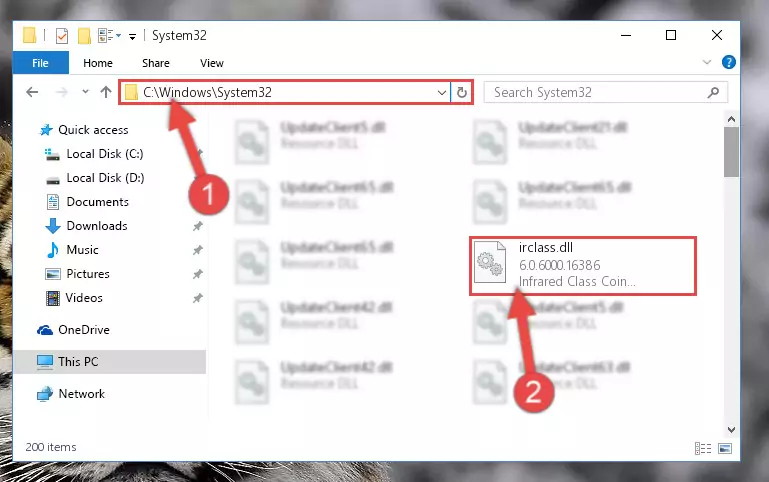Expand the address bar history dropdown
Screen dimensions: 769x482
click(441, 92)
